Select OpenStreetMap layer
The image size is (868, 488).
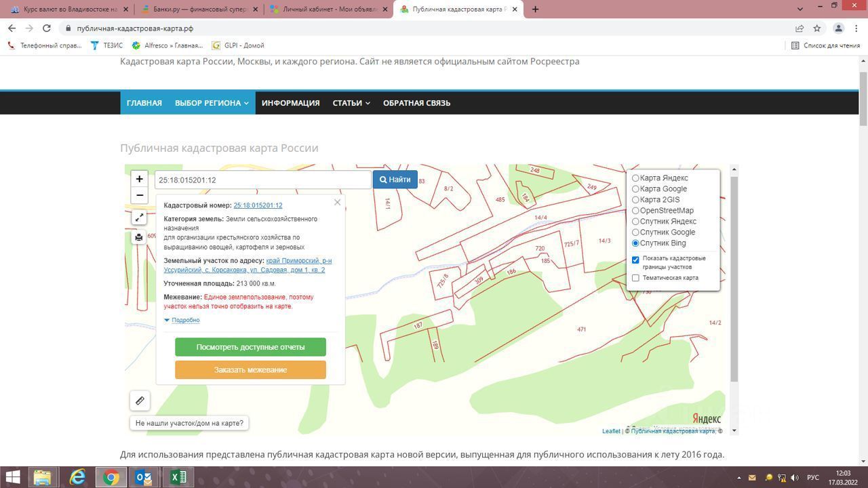click(x=635, y=211)
